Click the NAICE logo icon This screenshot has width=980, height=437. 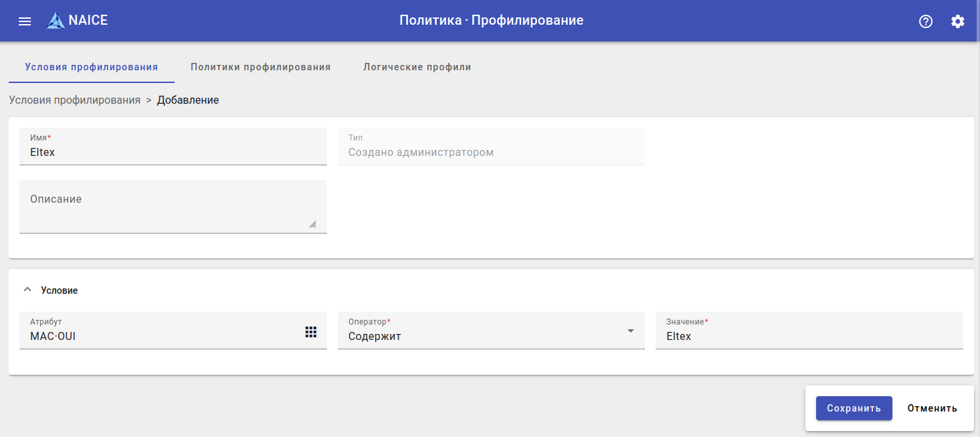click(56, 21)
